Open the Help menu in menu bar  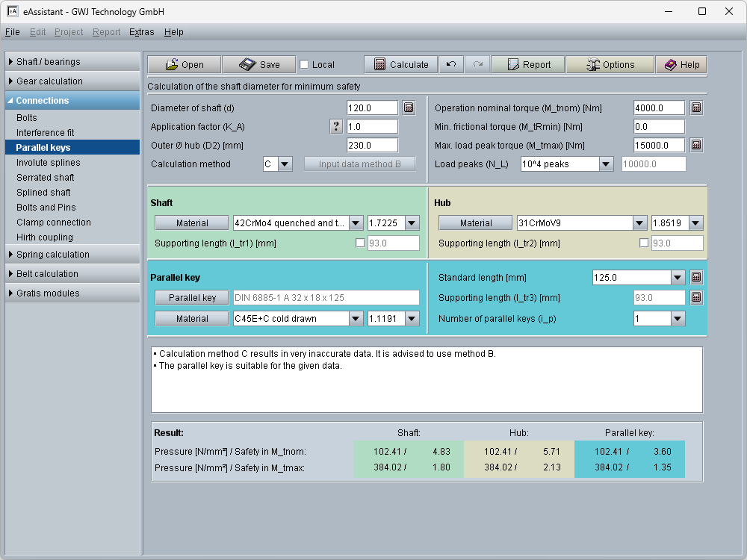point(174,32)
